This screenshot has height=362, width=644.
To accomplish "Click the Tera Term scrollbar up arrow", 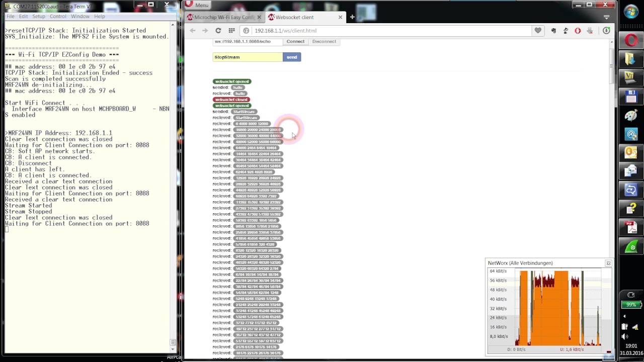I will tap(173, 25).
